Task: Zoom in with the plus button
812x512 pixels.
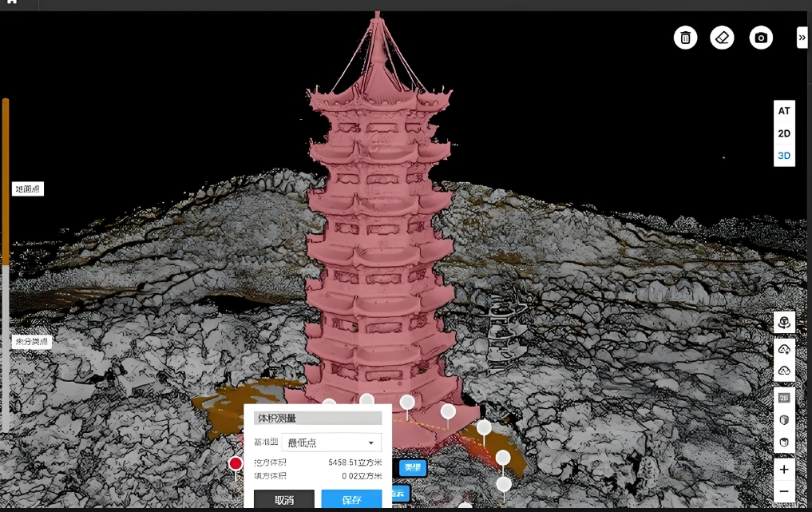Action: pyautogui.click(x=784, y=470)
